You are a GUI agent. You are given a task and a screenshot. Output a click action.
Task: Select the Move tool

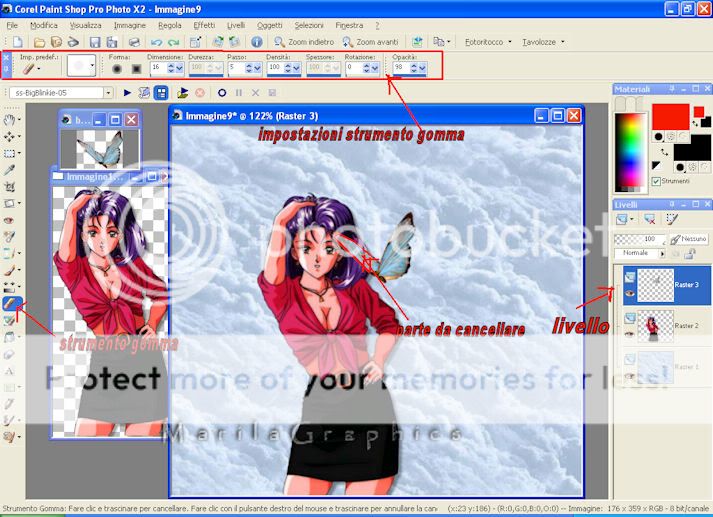9,136
